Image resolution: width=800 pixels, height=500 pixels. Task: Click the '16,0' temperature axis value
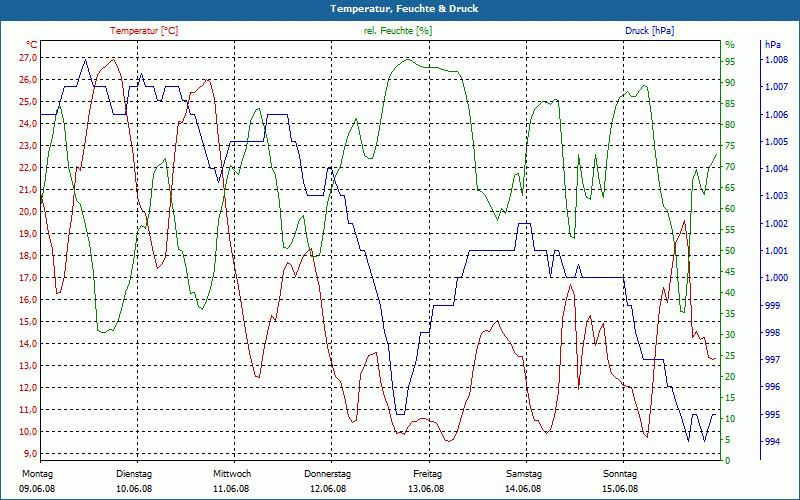(28, 299)
